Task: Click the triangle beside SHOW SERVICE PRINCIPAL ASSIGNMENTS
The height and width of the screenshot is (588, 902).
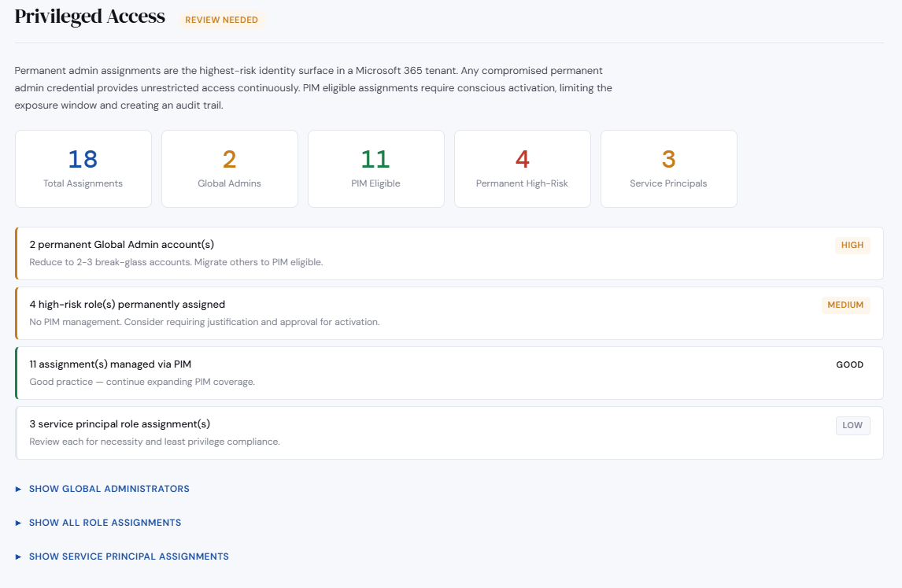Action: point(18,557)
